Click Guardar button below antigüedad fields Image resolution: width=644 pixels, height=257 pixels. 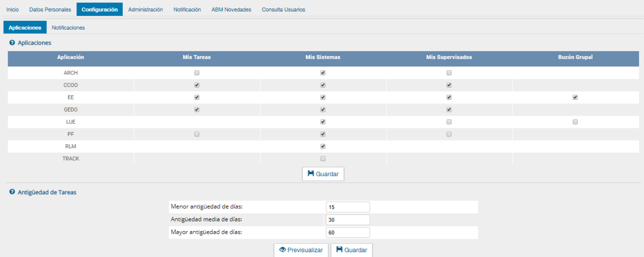[351, 250]
